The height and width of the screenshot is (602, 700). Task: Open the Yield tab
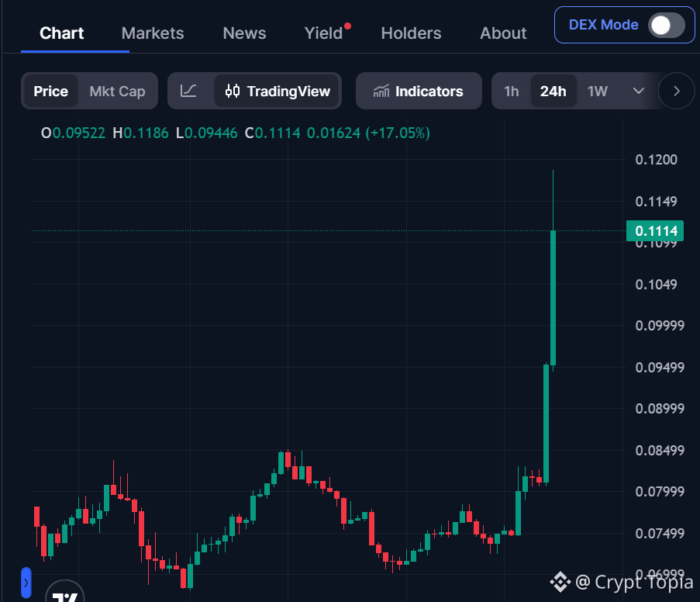pyautogui.click(x=324, y=33)
